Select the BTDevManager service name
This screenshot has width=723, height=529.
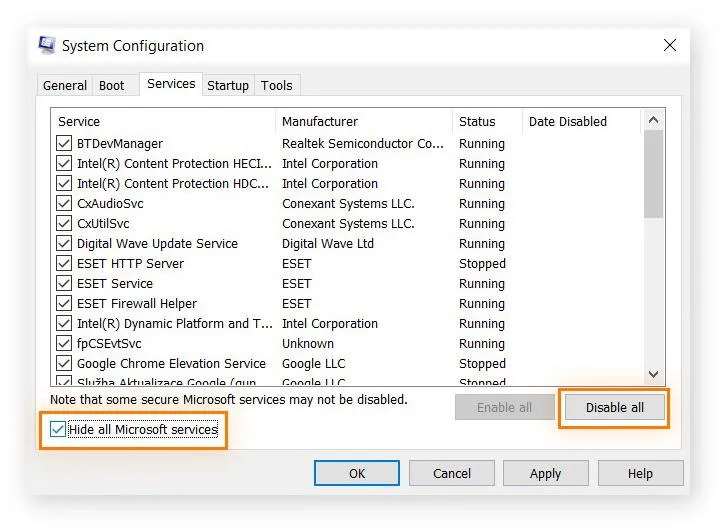[x=120, y=143]
